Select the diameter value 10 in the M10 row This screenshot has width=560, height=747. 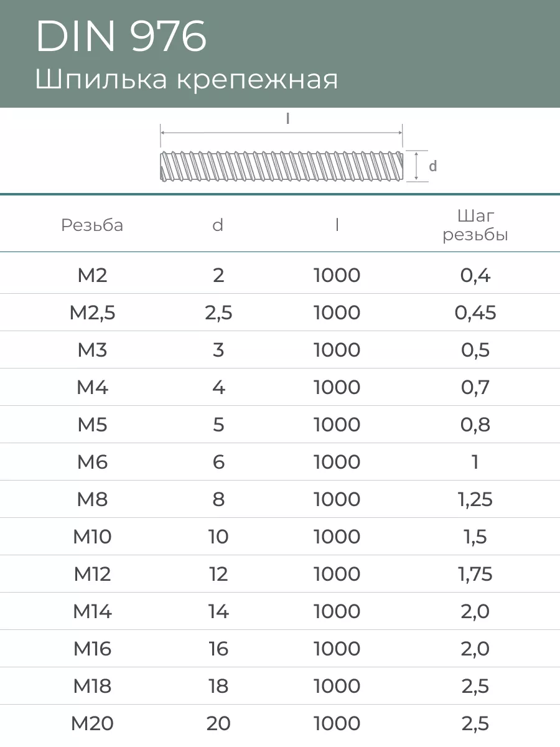[x=218, y=537]
